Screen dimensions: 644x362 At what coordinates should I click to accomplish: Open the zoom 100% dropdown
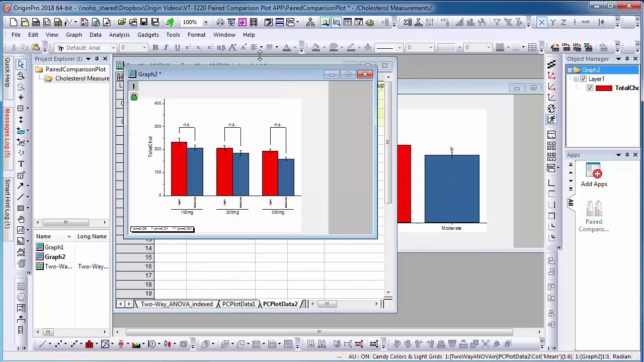coord(205,22)
